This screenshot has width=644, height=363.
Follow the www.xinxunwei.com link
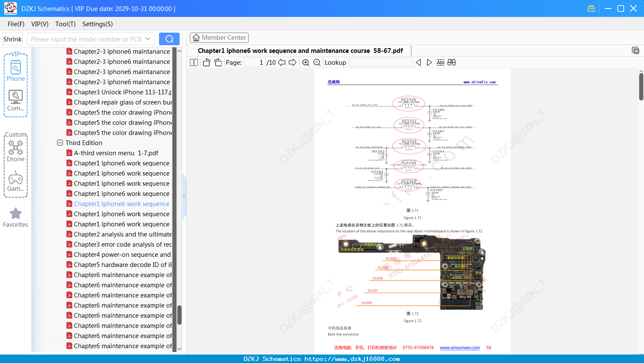tap(460, 348)
